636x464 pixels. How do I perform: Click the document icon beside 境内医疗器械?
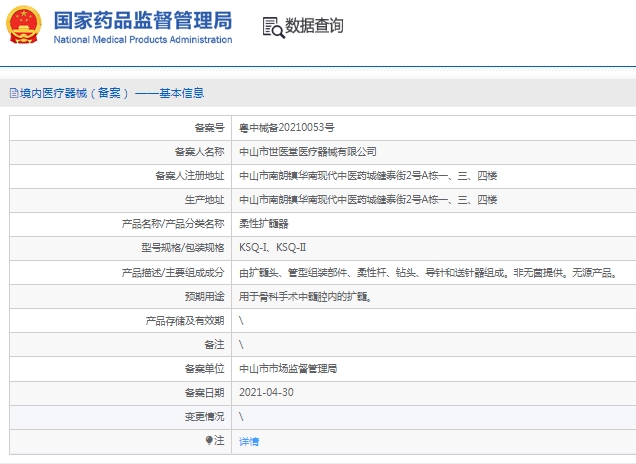(14, 93)
